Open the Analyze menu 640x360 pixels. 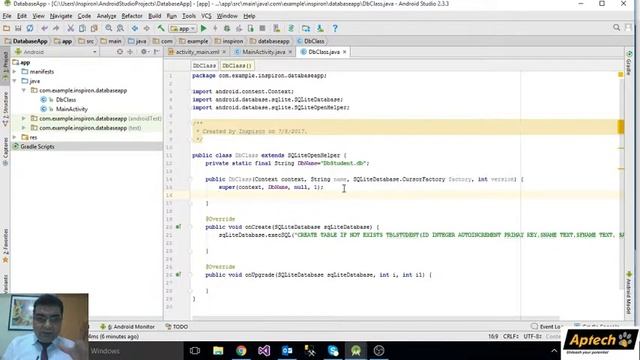107,16
